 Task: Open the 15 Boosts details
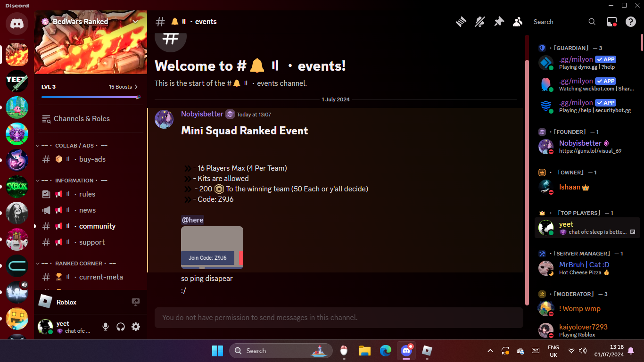[x=123, y=87]
